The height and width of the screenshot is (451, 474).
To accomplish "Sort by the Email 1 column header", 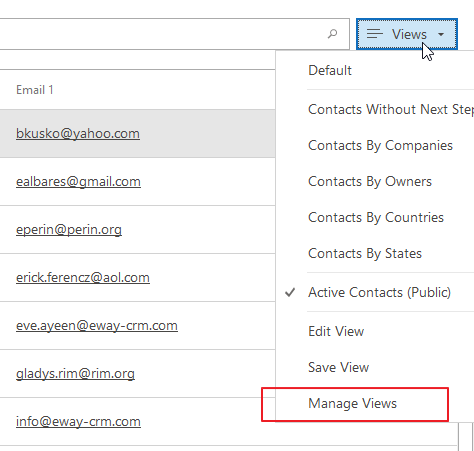I will coord(35,90).
